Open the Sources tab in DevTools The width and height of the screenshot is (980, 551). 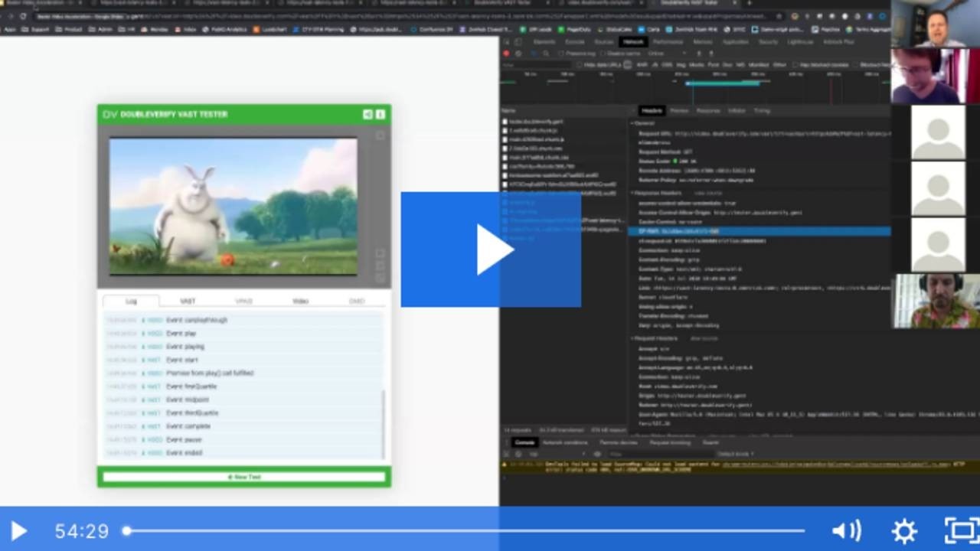tap(604, 42)
